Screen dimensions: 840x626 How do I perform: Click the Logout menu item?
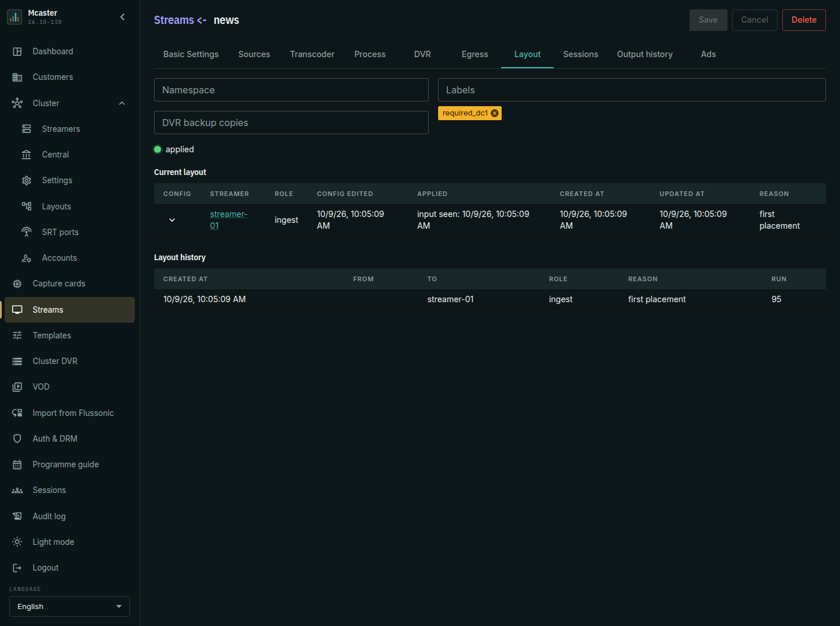point(69,568)
